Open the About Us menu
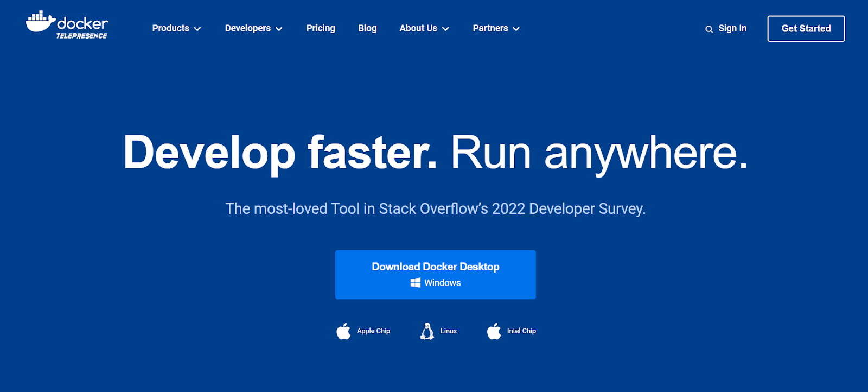The height and width of the screenshot is (392, 868). (424, 28)
